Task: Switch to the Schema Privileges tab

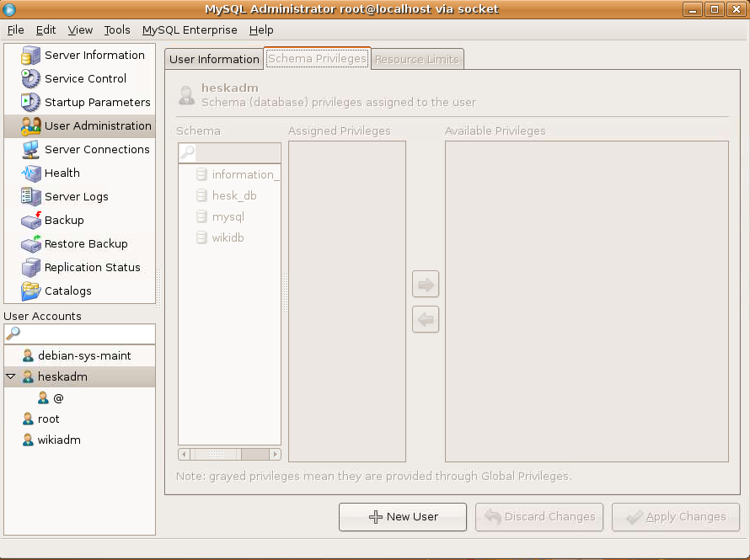Action: tap(317, 58)
